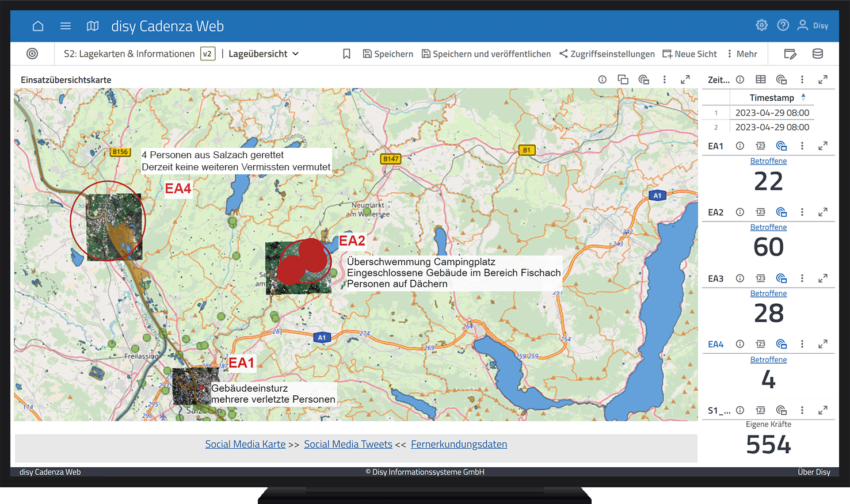Open the Disy user account menu
The width and height of the screenshot is (850, 504).
point(813,25)
